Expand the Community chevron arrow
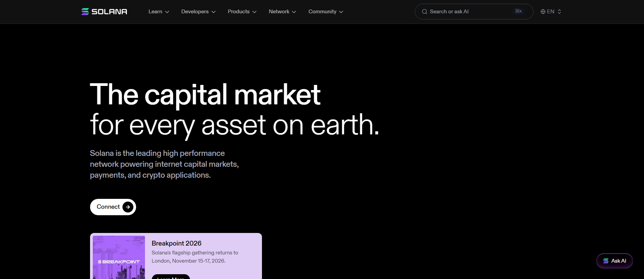The image size is (644, 279). (x=341, y=12)
